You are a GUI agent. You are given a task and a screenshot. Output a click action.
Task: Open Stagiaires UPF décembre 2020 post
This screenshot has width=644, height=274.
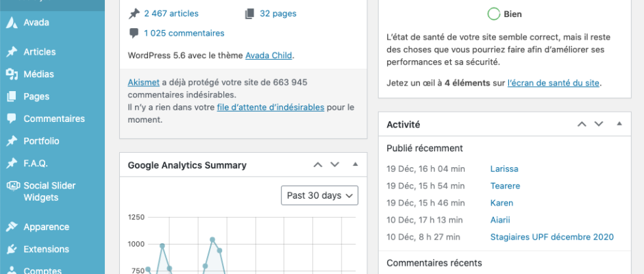point(552,237)
